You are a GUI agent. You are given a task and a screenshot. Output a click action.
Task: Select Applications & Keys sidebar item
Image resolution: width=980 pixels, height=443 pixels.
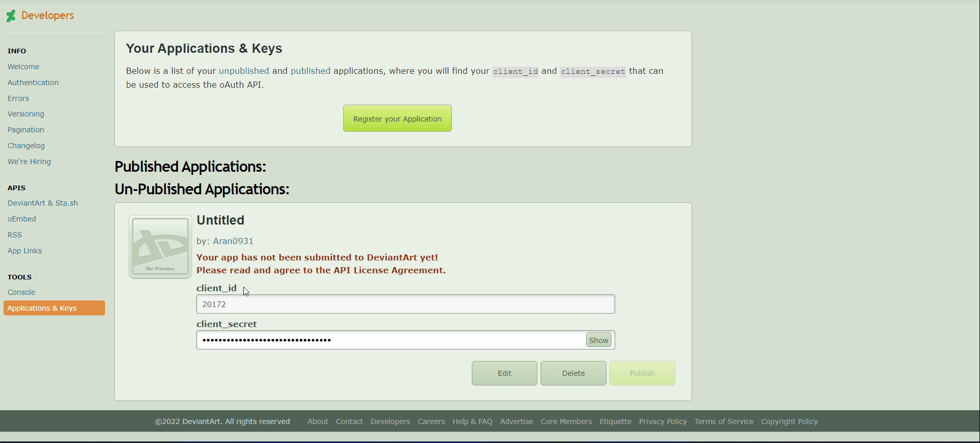[54, 308]
